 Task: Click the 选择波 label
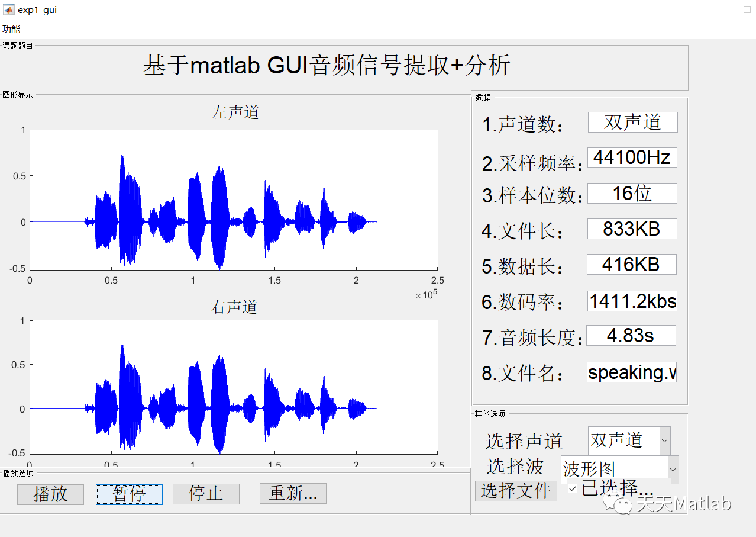click(x=515, y=467)
